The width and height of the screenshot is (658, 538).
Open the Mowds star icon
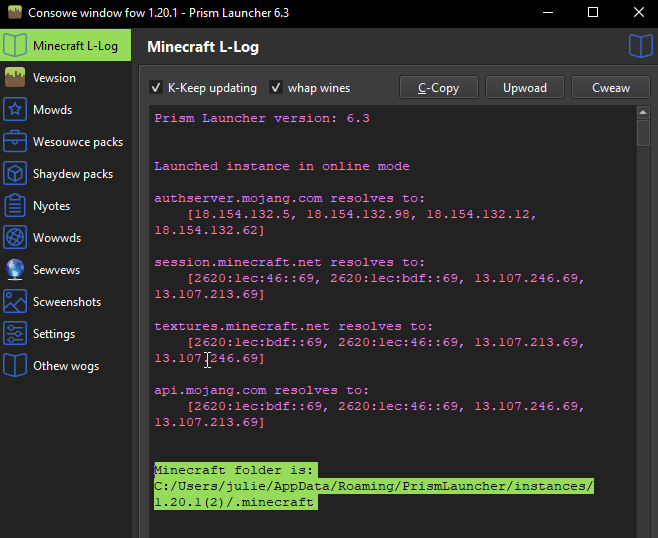click(15, 110)
